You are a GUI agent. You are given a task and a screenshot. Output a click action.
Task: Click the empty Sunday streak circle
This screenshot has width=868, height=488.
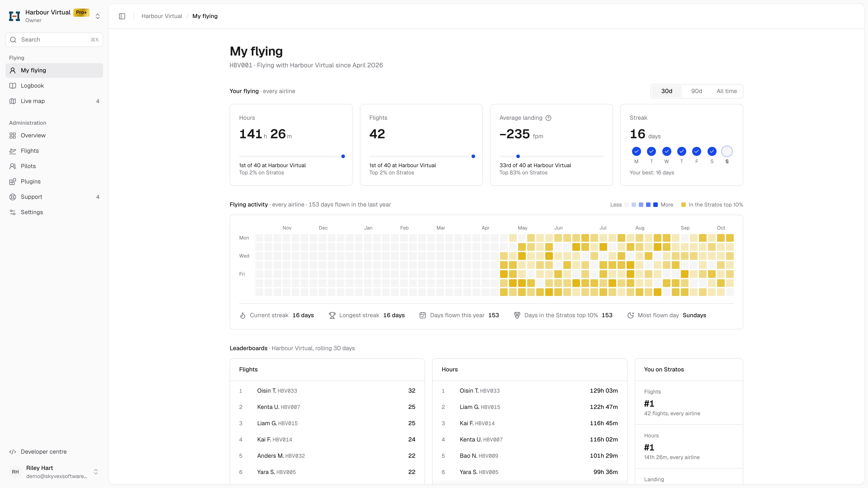(x=727, y=152)
